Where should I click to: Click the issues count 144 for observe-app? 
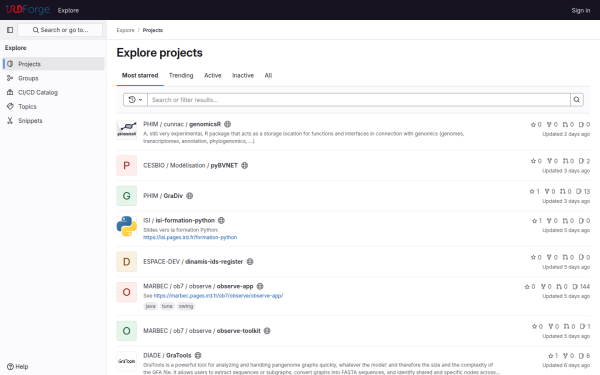tap(581, 287)
